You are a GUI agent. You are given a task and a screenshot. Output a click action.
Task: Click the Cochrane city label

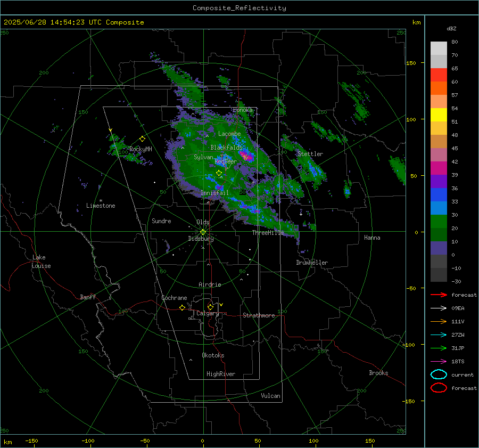174,298
